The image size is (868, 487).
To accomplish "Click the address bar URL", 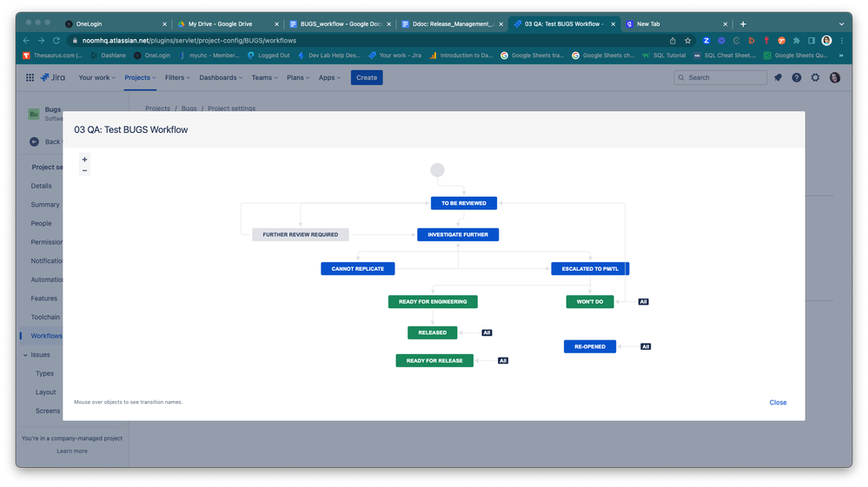I will click(189, 40).
